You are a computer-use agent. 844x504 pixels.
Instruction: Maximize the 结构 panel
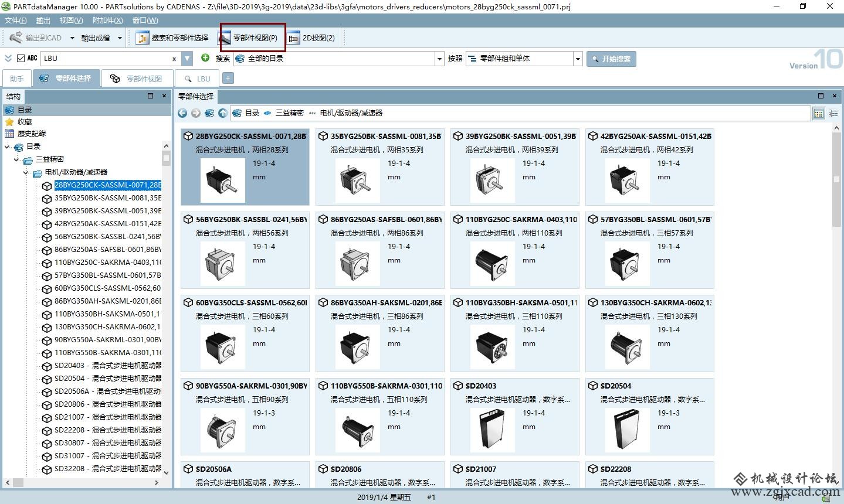click(x=150, y=96)
